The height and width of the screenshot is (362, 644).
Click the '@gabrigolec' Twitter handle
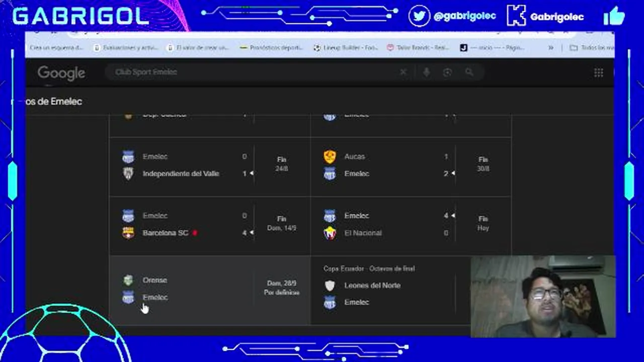(x=464, y=16)
